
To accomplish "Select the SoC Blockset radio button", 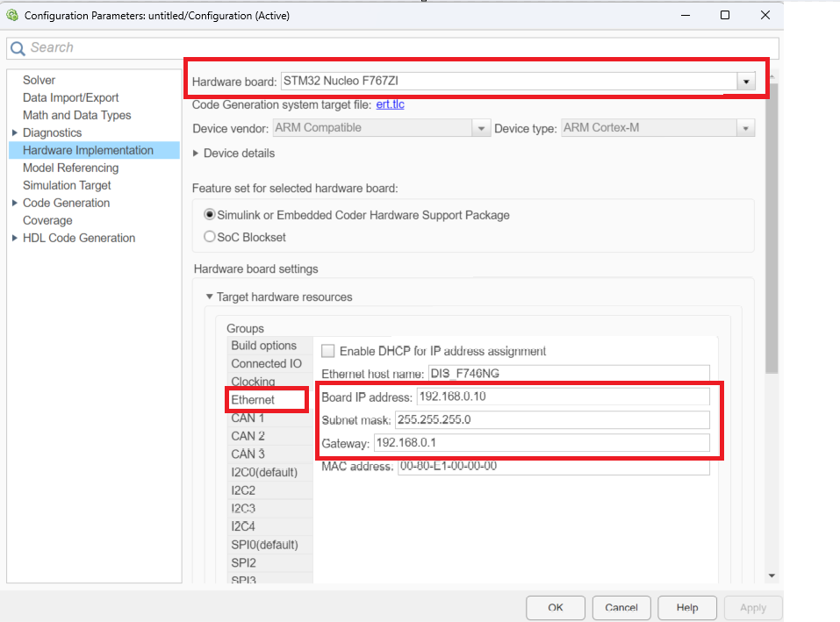I will coord(209,235).
